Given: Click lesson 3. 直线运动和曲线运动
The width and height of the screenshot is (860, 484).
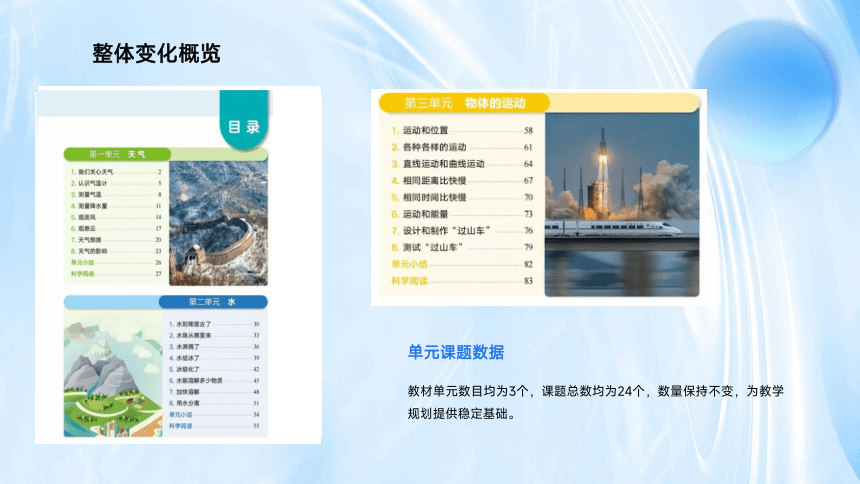Looking at the screenshot, I should click(462, 164).
